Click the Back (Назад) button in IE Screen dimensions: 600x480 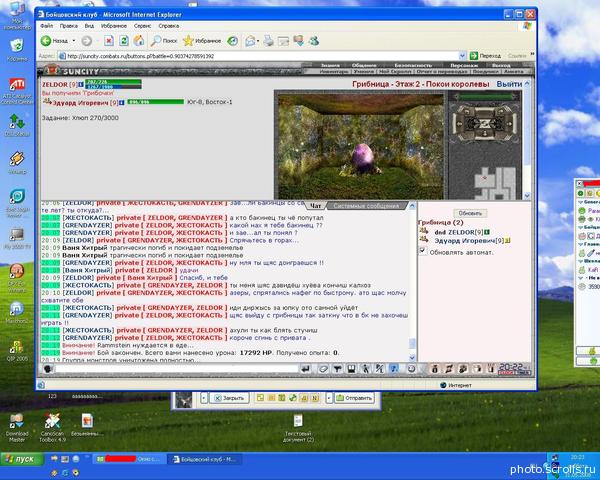pos(54,41)
